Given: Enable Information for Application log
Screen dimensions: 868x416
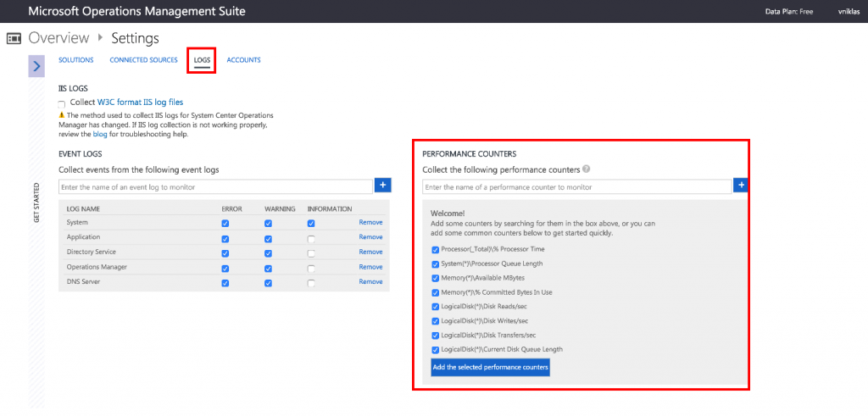Looking at the screenshot, I should pyautogui.click(x=311, y=239).
